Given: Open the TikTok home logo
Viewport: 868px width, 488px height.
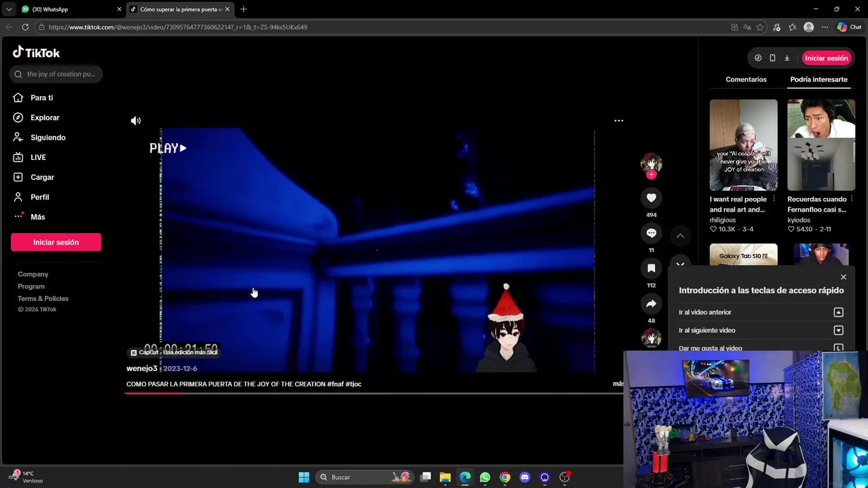Looking at the screenshot, I should pos(36,52).
